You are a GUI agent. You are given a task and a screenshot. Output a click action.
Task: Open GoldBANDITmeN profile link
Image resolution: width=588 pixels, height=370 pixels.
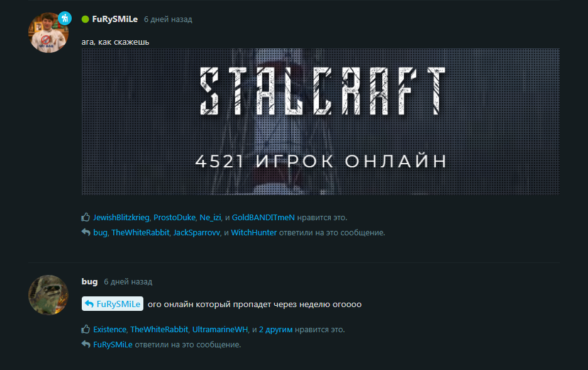[x=263, y=217]
